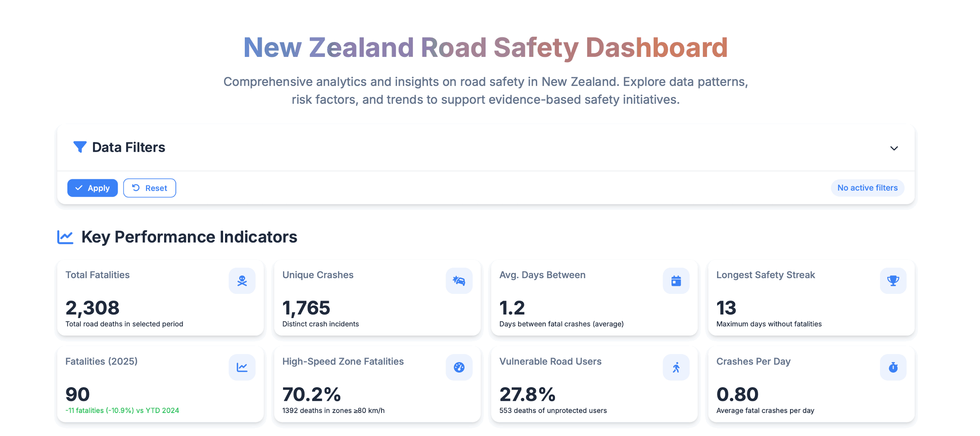Click the line chart icon on Fatalities (2025)
Screen dimensions: 980x436
[x=242, y=367]
